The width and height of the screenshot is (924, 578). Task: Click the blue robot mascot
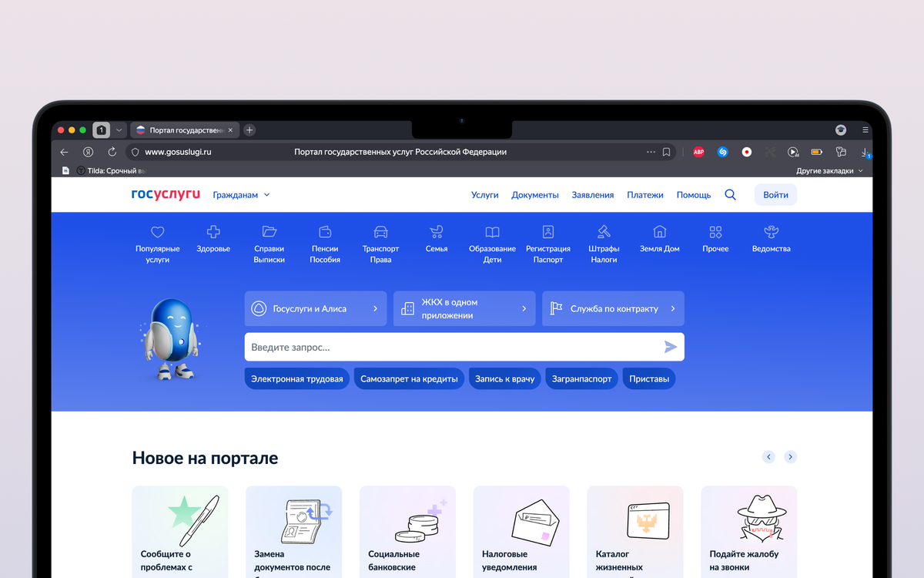pyautogui.click(x=172, y=339)
